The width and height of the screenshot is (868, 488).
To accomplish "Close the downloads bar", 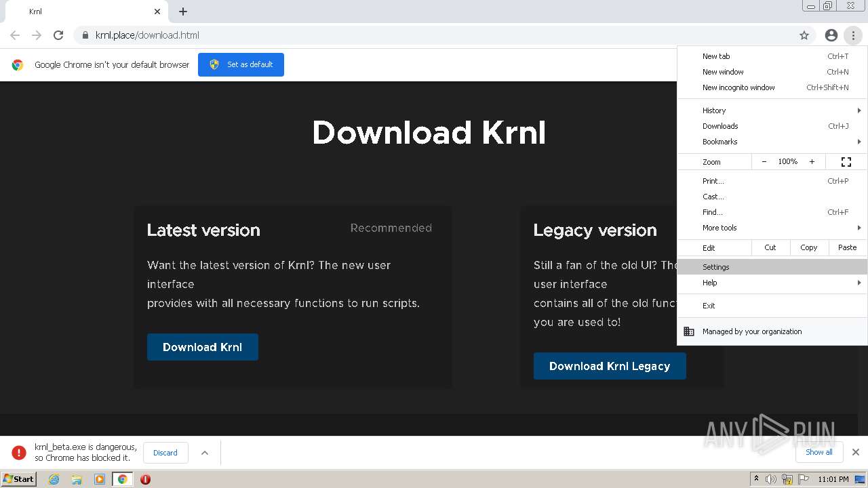I will point(856,452).
